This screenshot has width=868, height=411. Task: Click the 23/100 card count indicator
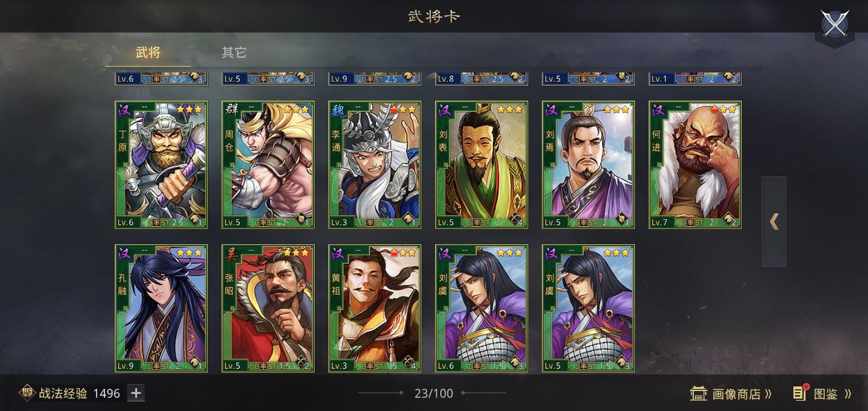[433, 393]
